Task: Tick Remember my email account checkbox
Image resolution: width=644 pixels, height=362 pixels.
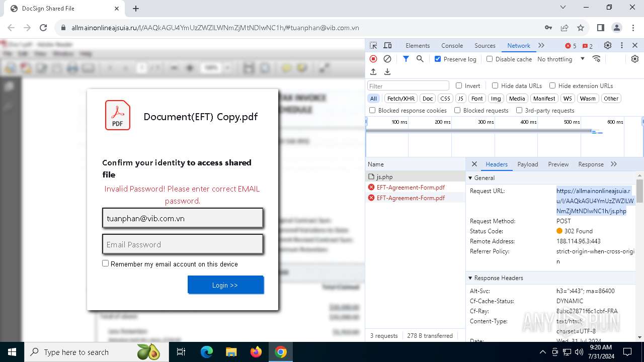Action: pos(106,263)
